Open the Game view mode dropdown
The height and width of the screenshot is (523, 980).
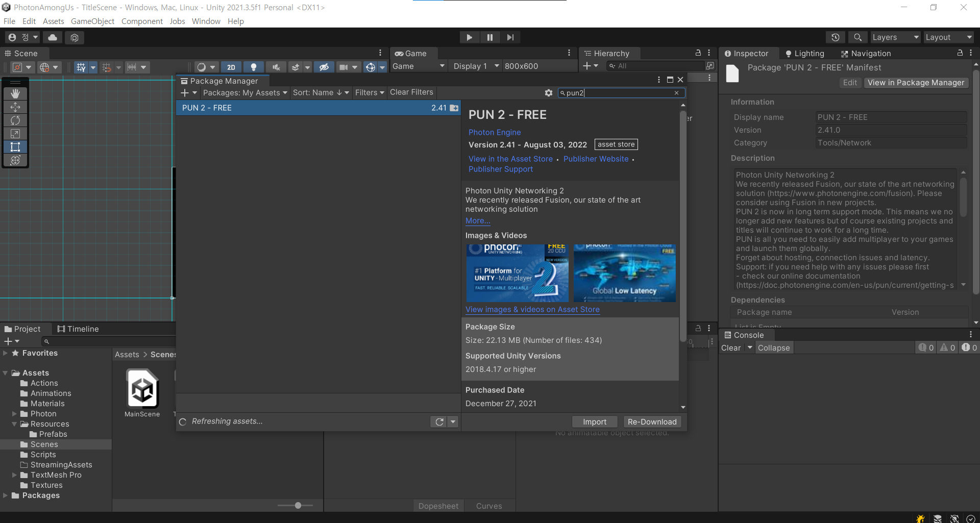coord(418,66)
